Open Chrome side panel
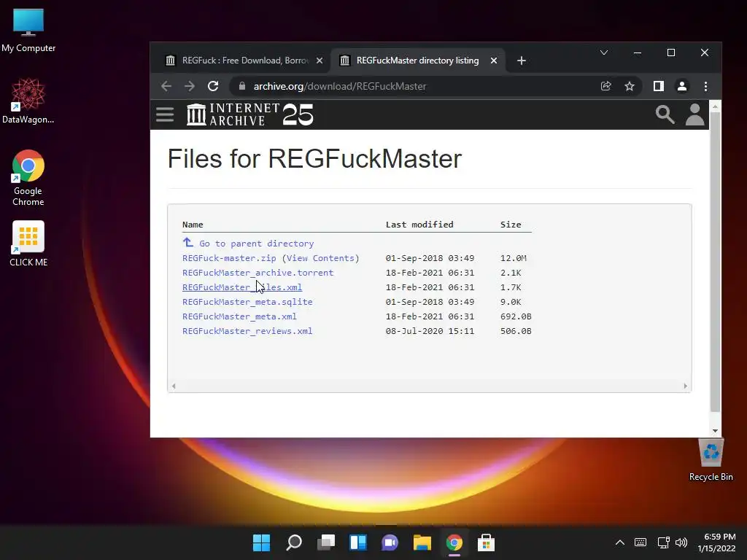The image size is (747, 560). coord(659,86)
